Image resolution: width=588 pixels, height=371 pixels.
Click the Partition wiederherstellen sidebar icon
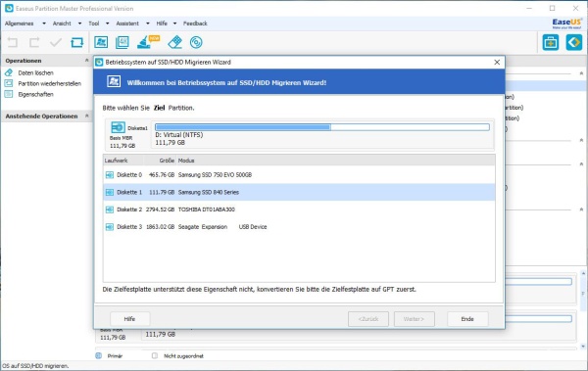(9, 83)
